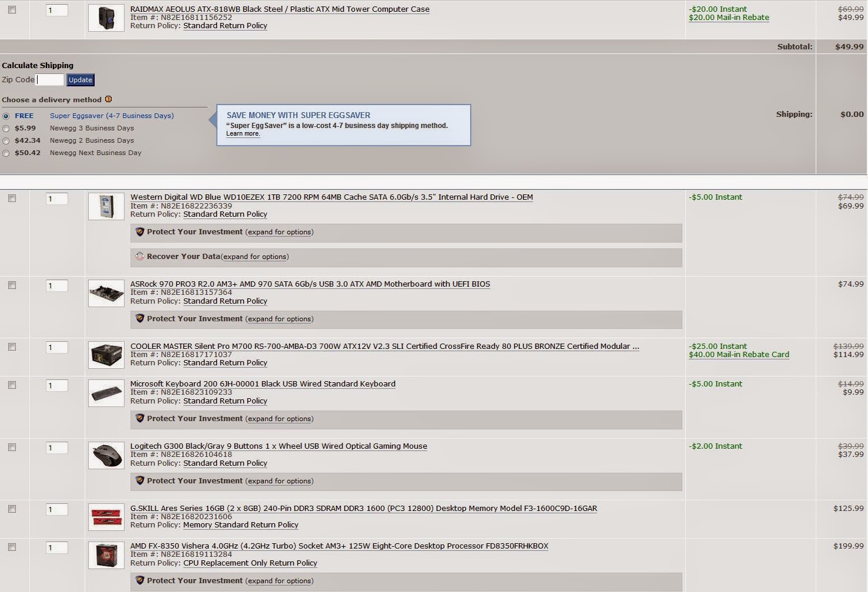This screenshot has width=868, height=592.
Task: Select $42.34 Newegg 2 Business Days radio
Action: [6, 141]
